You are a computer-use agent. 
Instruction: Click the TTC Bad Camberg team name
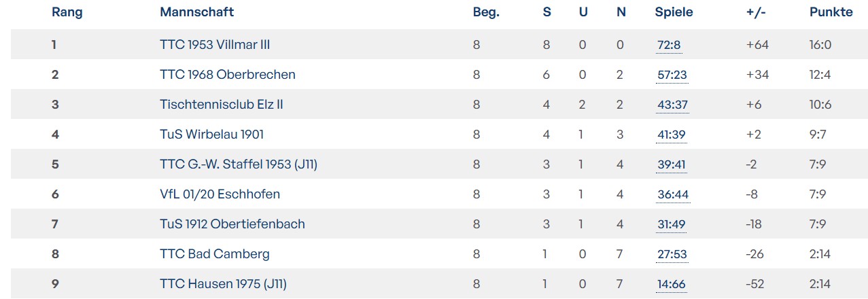(215, 254)
